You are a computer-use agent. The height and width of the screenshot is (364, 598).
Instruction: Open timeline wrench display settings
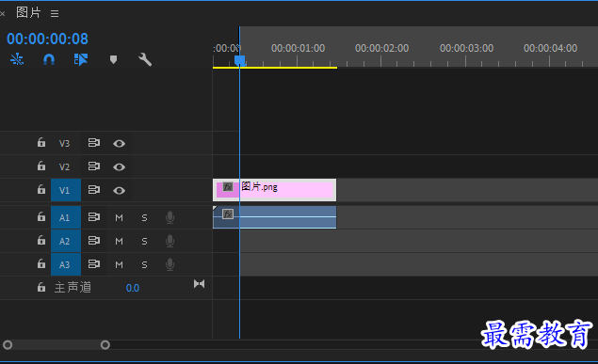[x=145, y=59]
